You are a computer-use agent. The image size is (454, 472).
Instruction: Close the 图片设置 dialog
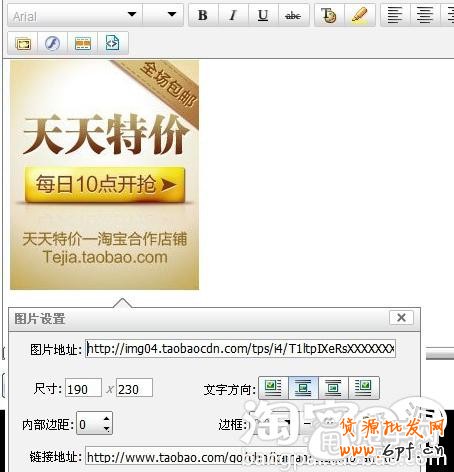coord(401,318)
